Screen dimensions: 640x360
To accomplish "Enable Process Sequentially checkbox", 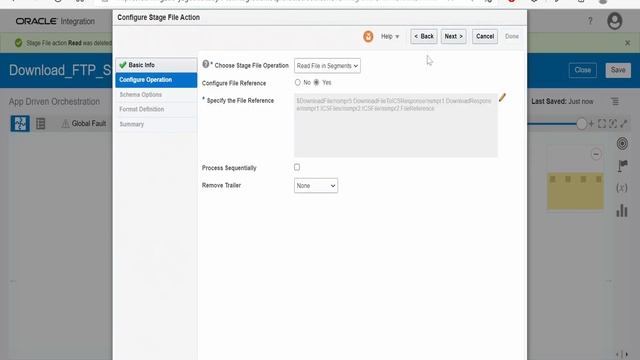I will pos(297,167).
